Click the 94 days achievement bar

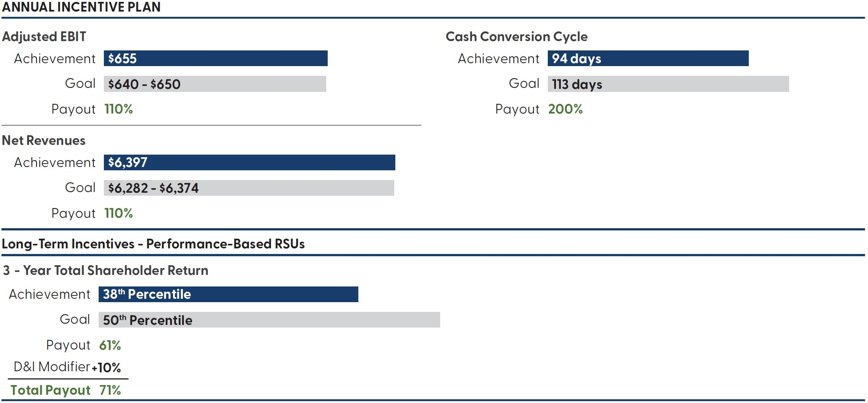click(x=648, y=58)
